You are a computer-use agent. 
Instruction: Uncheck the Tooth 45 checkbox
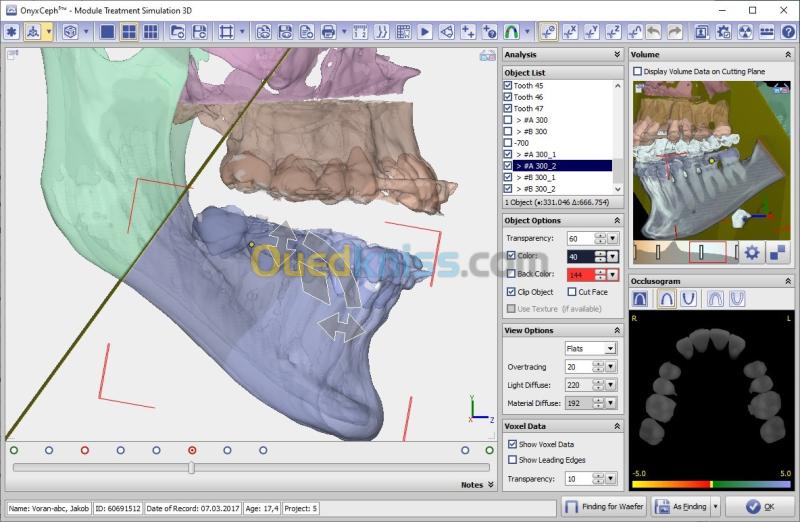tap(508, 86)
